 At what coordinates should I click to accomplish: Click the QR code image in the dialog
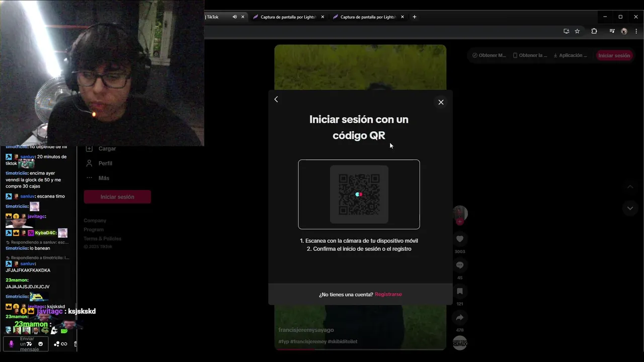[359, 194]
